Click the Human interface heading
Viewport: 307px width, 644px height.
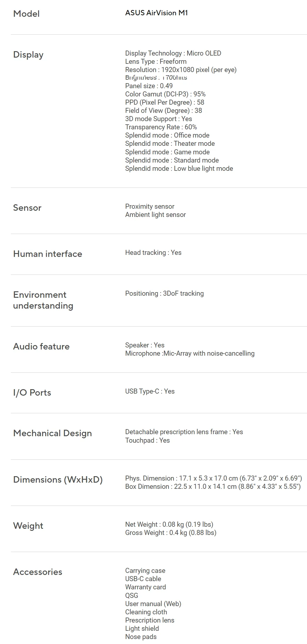click(48, 254)
